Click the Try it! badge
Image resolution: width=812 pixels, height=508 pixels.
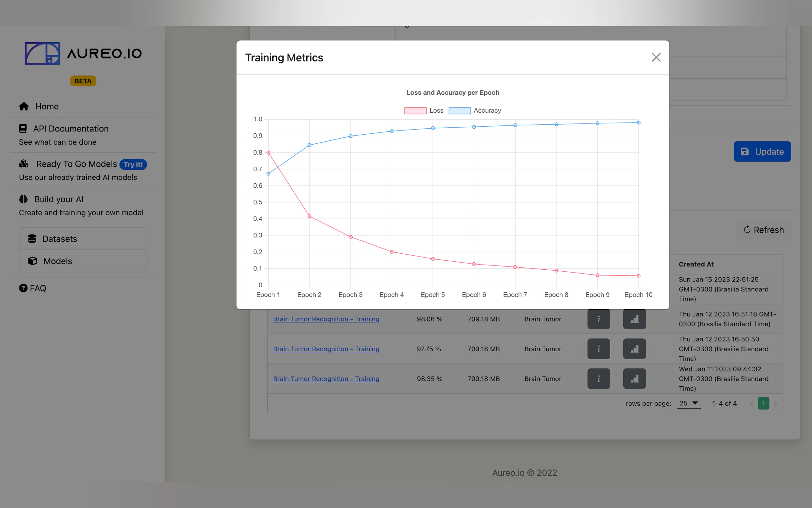tap(133, 164)
